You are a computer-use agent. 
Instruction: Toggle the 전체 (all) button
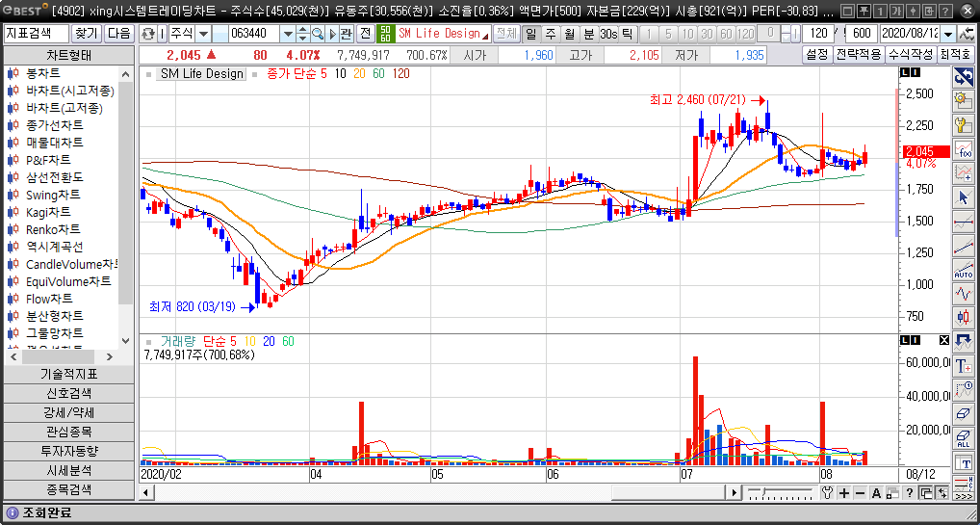[x=507, y=34]
